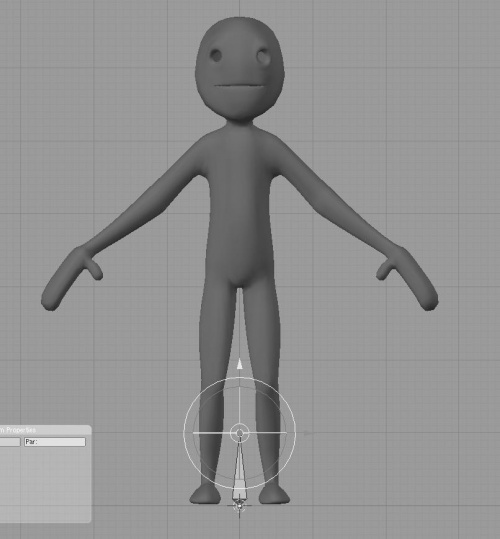Select the character mesh by its head
This screenshot has height=539, width=500.
240,69
